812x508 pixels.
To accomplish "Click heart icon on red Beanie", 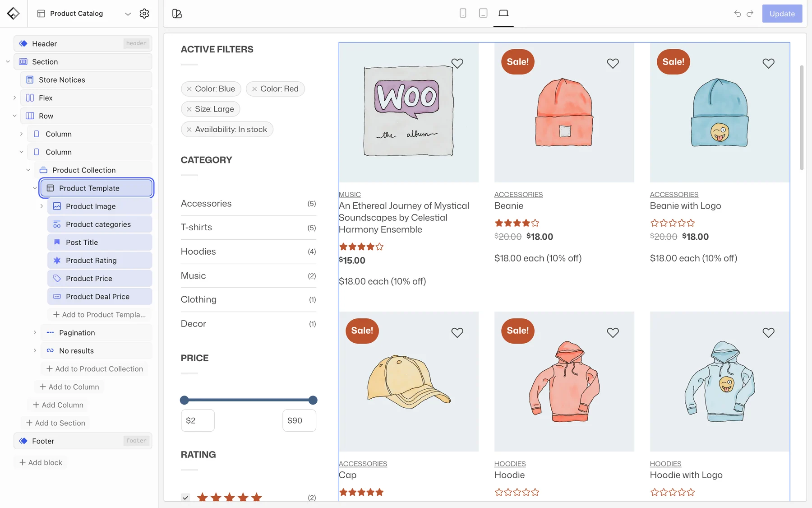I will [x=613, y=63].
